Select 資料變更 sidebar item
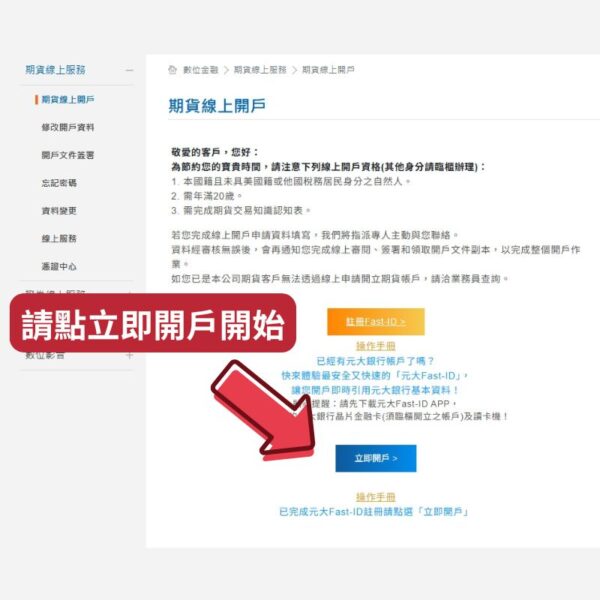Viewport: 600px width, 600px height. (x=59, y=211)
